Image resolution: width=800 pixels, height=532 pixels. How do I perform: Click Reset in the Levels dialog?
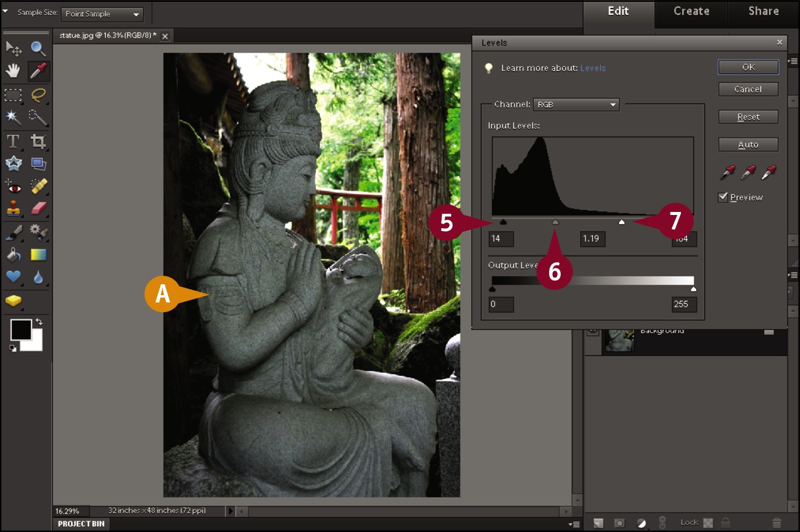[748, 117]
